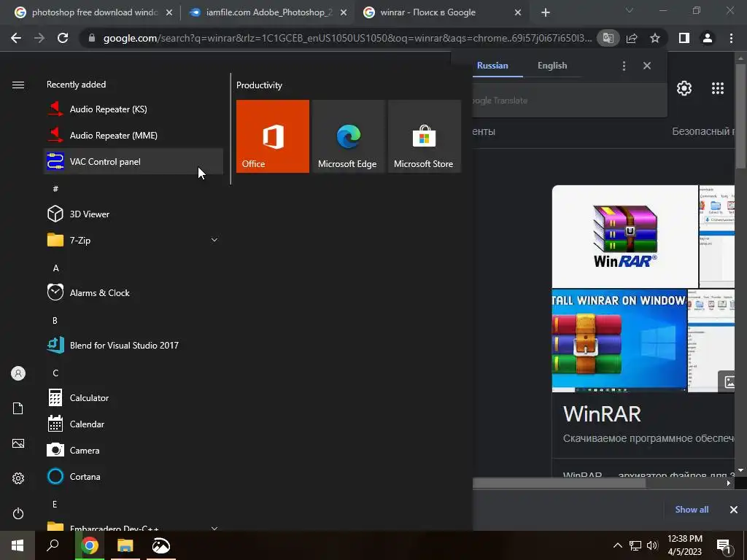Open Documents from Start sidebar

coord(18,408)
